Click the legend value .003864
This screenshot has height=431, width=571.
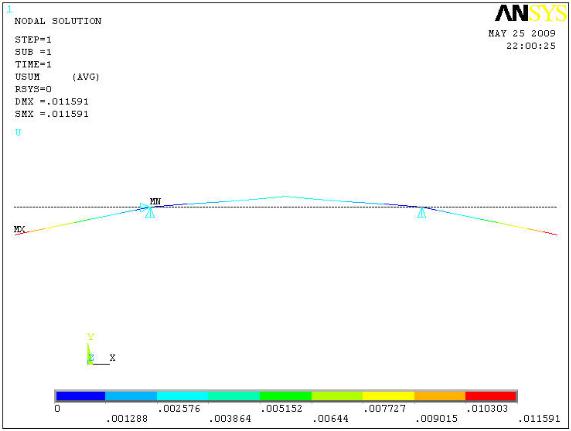click(230, 419)
